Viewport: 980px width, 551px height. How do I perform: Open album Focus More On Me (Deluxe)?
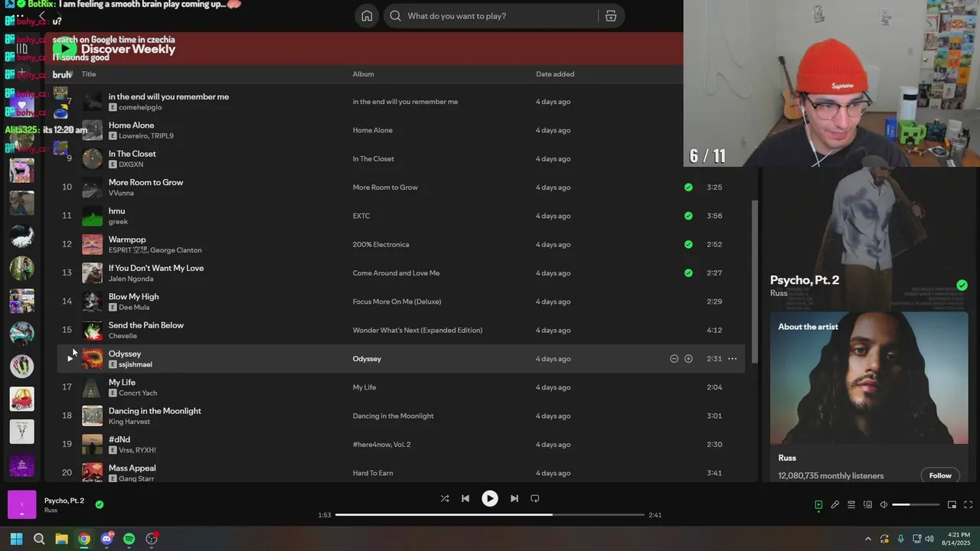[397, 302]
